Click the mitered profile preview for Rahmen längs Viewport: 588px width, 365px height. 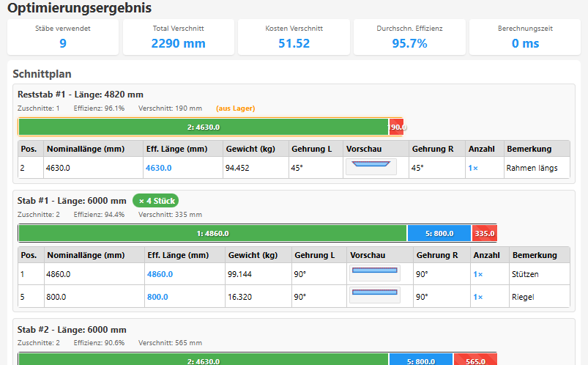click(x=371, y=167)
